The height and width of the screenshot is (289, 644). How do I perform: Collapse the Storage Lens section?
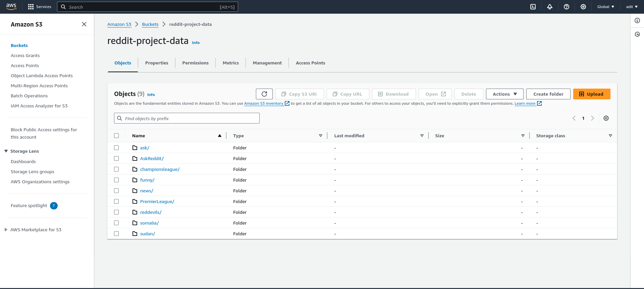point(6,151)
